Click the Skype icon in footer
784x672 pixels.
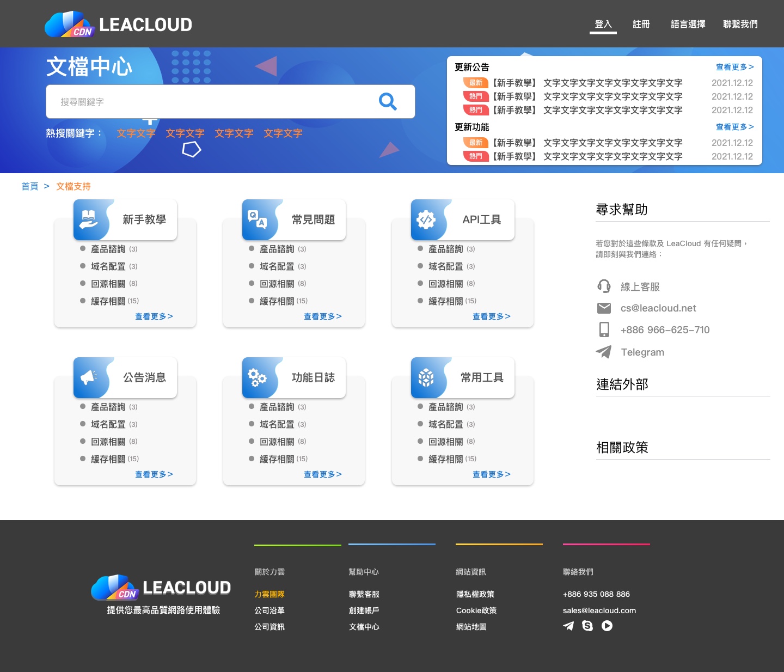(x=587, y=626)
